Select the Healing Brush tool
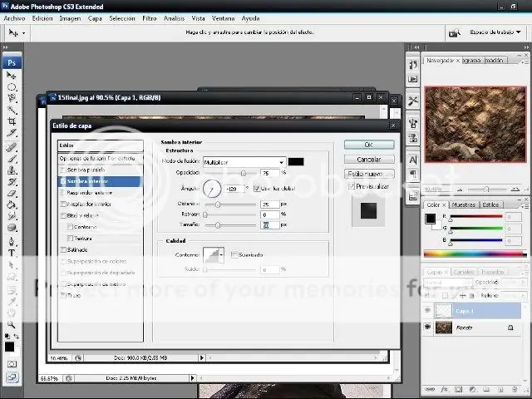Image resolution: width=532 pixels, height=399 pixels. click(x=12, y=147)
